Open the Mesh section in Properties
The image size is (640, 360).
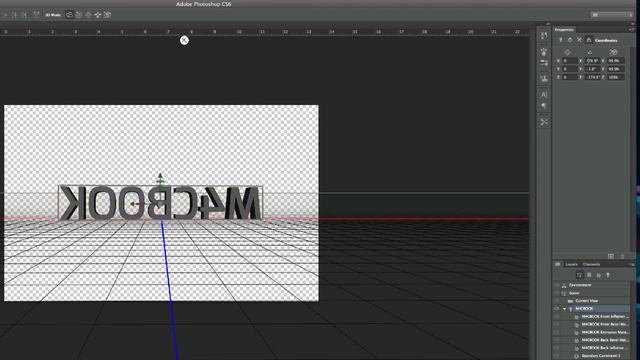coord(560,40)
